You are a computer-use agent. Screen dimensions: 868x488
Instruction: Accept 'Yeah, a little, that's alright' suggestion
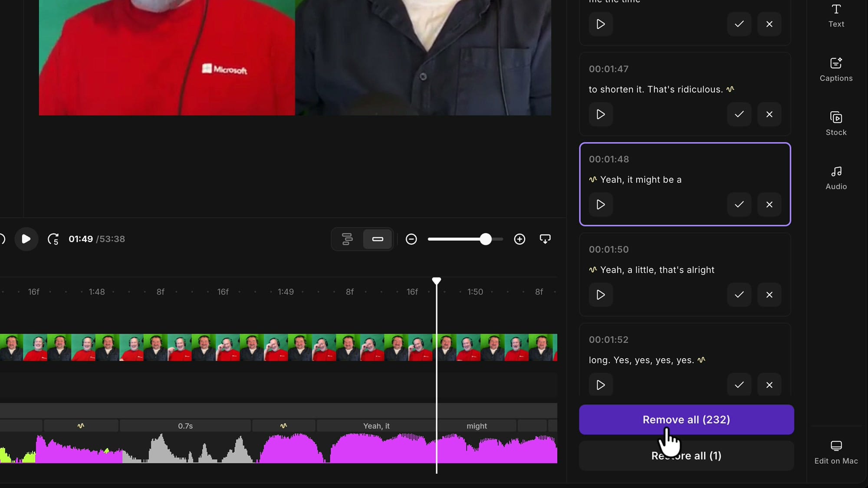(739, 295)
